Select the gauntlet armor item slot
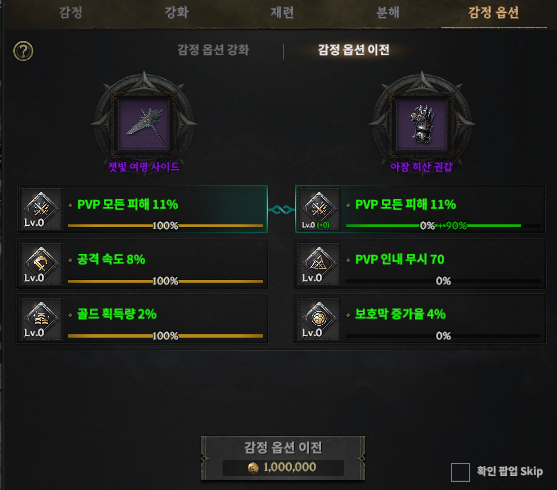The width and height of the screenshot is (557, 490). tap(422, 124)
